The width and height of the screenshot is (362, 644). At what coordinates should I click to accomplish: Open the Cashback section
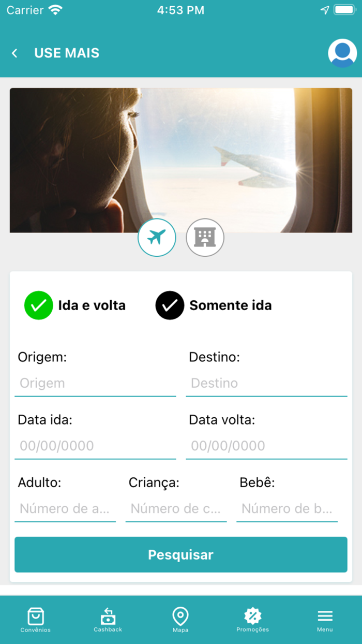[108, 619]
